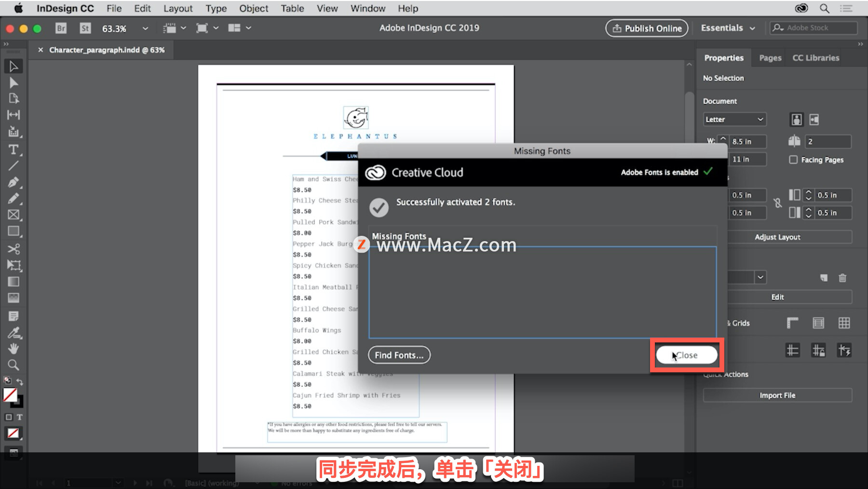Open the zoom level 63.3% dropdown
The image size is (868, 489).
[145, 28]
